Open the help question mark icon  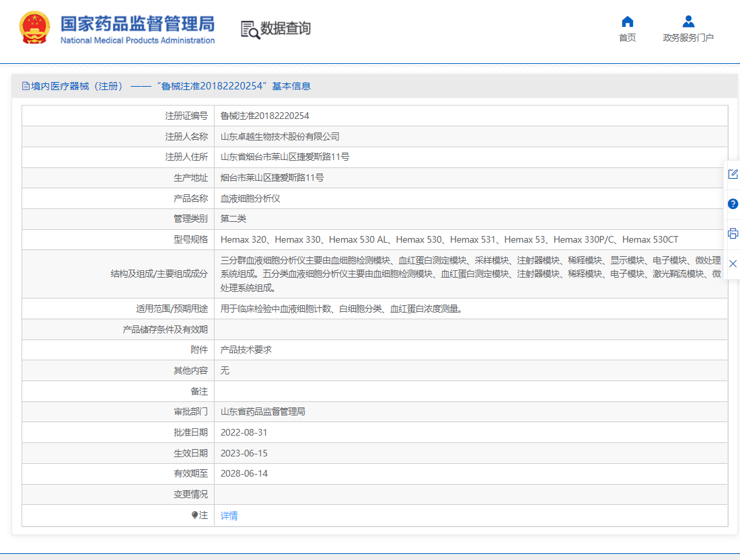(733, 204)
